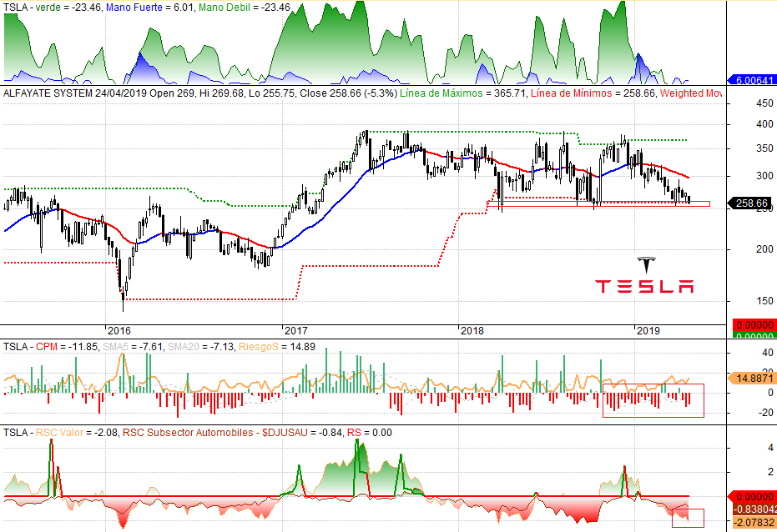
Task: Click the red support rectangle on price chart
Action: click(x=598, y=203)
